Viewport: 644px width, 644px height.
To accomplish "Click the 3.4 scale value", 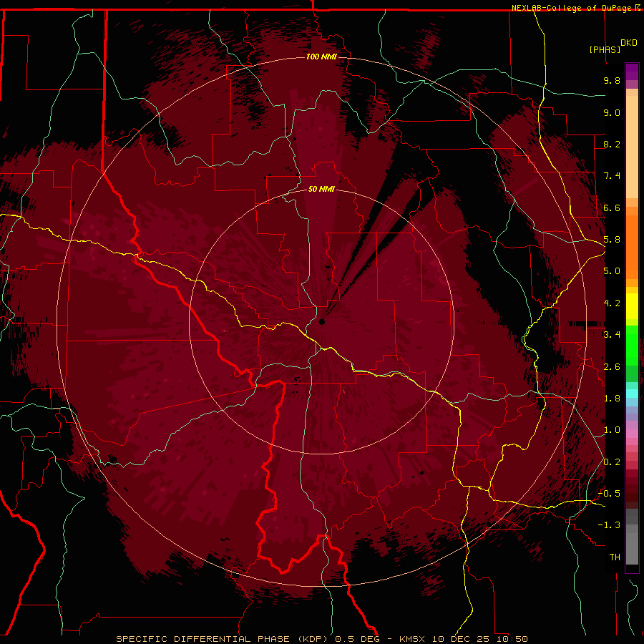I will (x=612, y=335).
